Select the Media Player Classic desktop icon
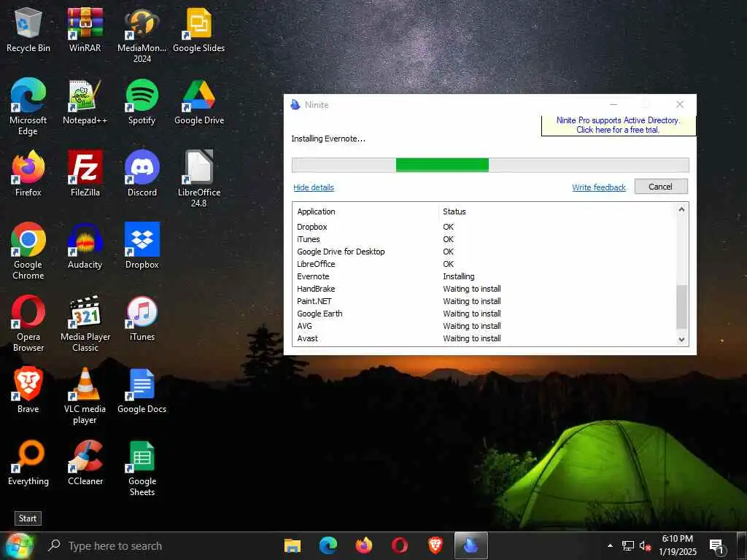The width and height of the screenshot is (747, 560). (85, 324)
